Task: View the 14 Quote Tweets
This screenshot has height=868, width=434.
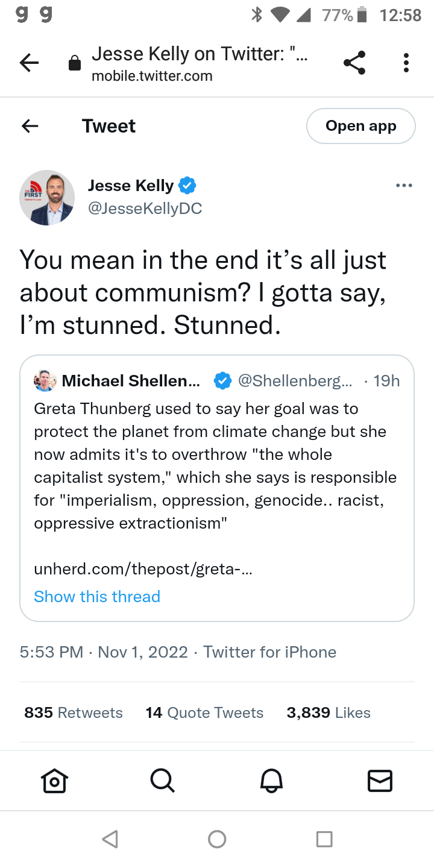Action: [x=204, y=712]
